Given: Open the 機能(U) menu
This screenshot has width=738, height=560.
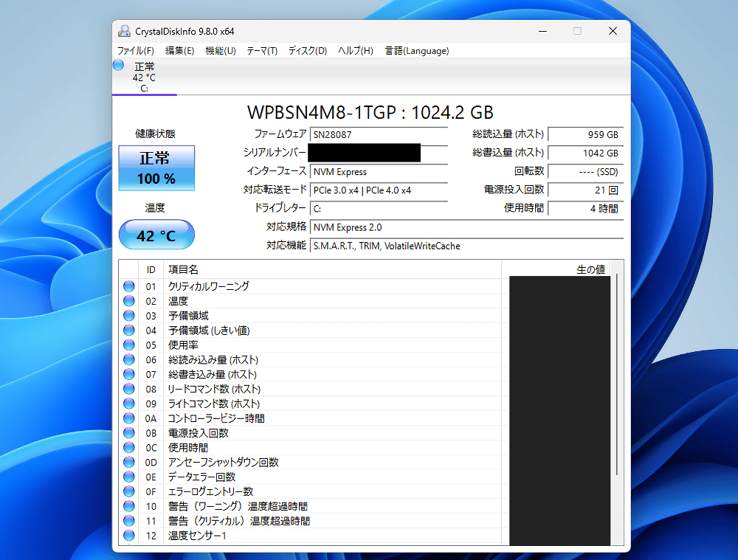Looking at the screenshot, I should [220, 50].
